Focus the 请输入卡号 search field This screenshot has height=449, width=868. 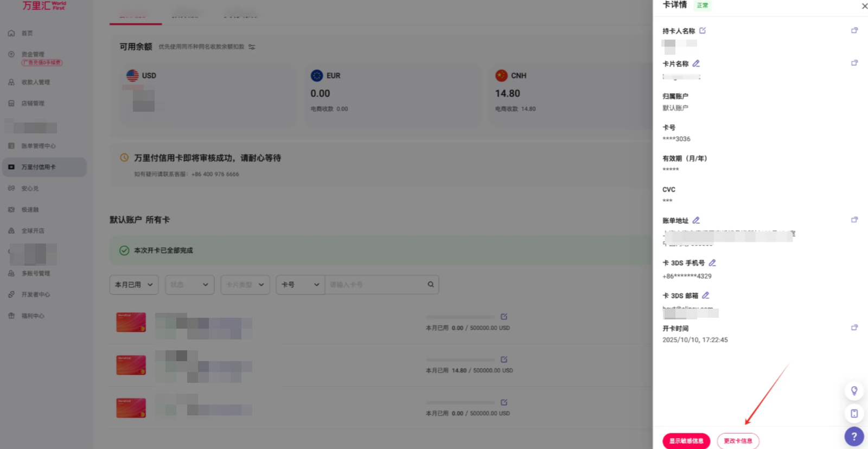tap(374, 285)
